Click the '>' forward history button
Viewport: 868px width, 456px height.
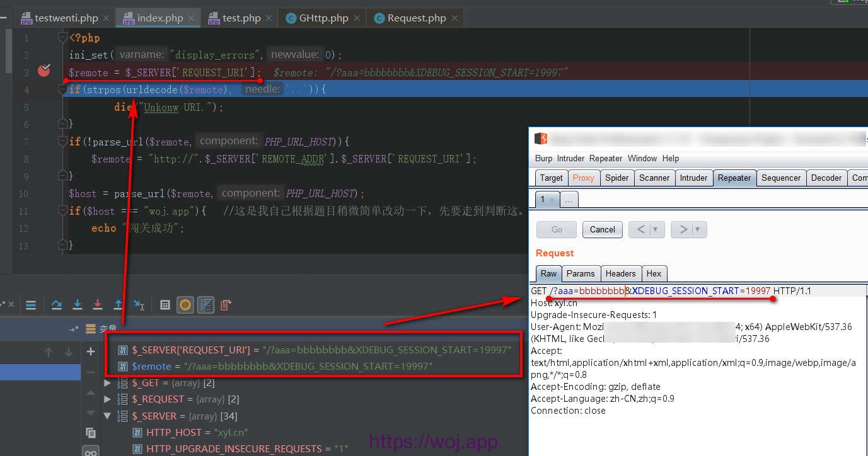[x=683, y=230]
